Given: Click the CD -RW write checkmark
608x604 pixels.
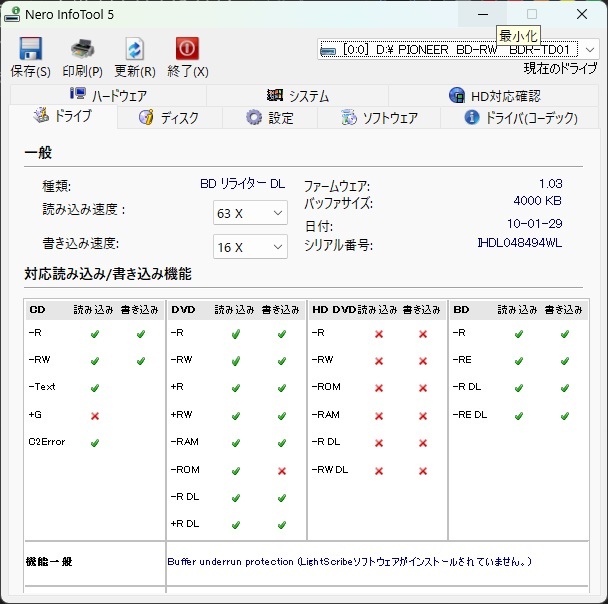Looking at the screenshot, I should pos(141,361).
